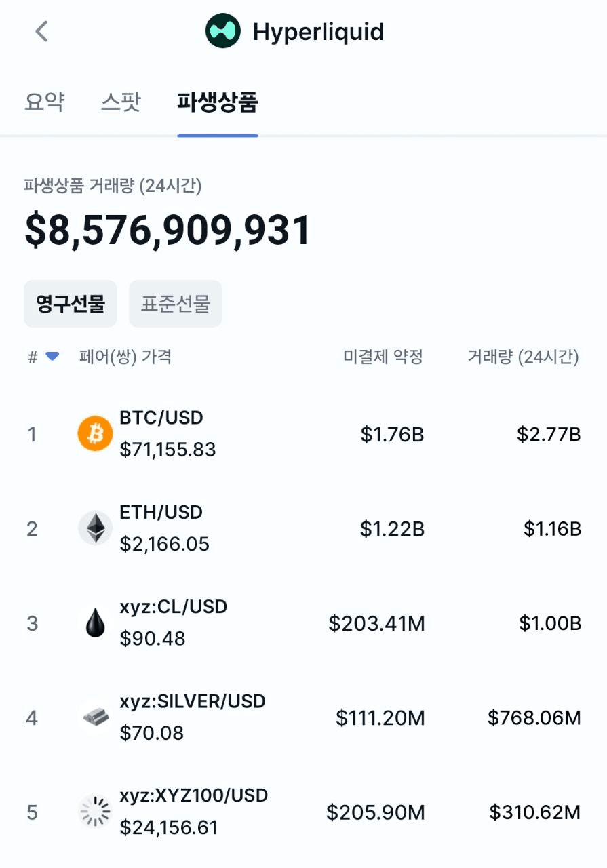Tap the back arrow icon
The image size is (607, 868).
42,31
